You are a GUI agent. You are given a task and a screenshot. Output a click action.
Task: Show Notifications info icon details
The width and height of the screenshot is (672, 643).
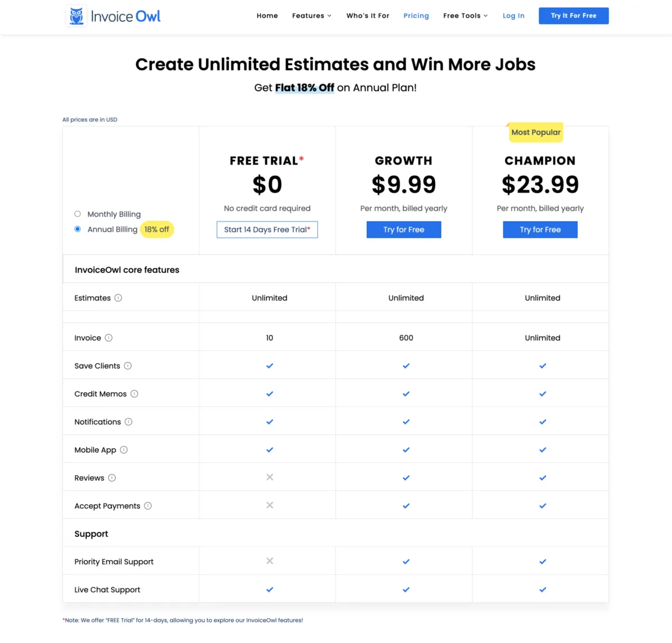[x=128, y=421]
